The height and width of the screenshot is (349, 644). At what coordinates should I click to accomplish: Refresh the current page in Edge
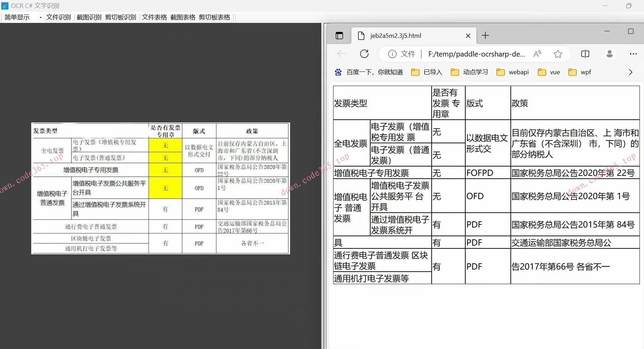364,54
